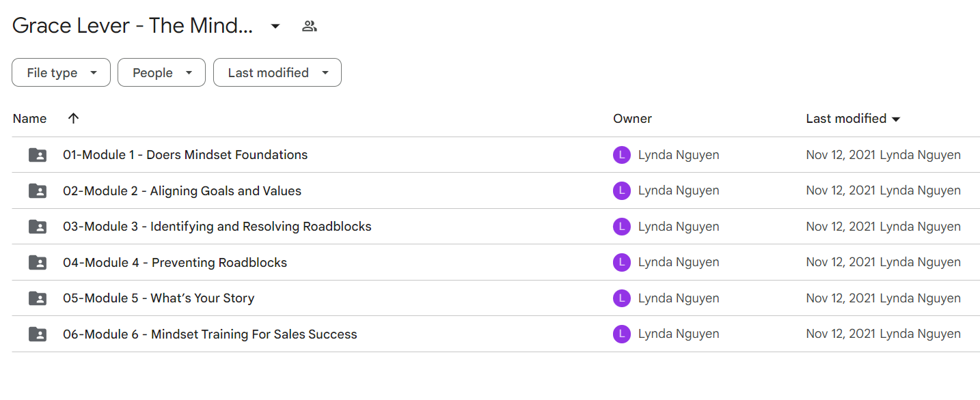
Task: Open the Last modified filter chip
Action: coord(277,72)
